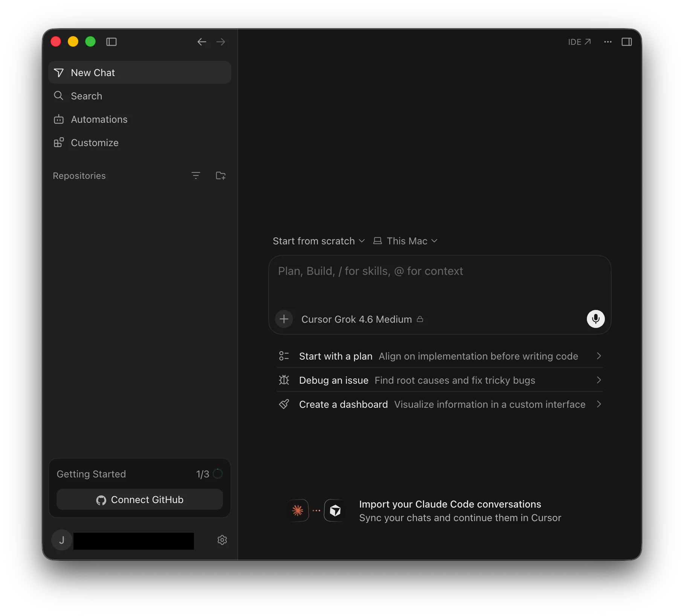Image resolution: width=684 pixels, height=616 pixels.
Task: Click the Repositories section label
Action: pos(79,176)
